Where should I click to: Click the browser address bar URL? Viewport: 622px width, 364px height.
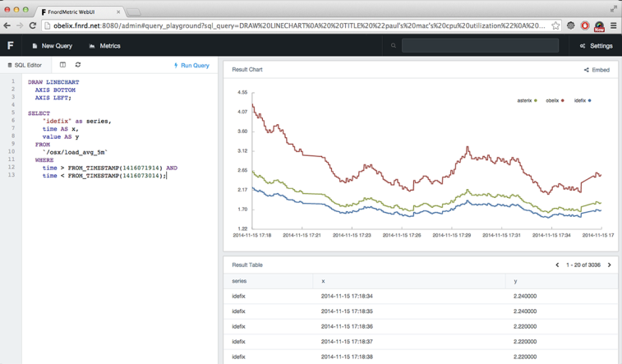(x=299, y=25)
